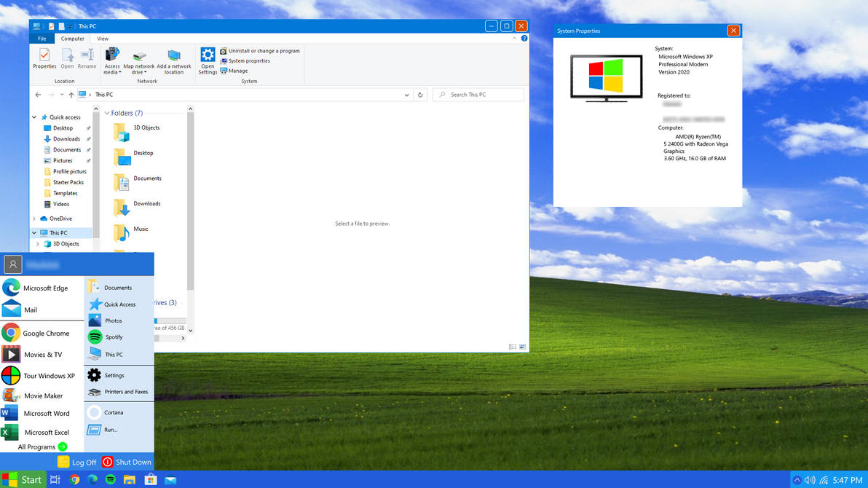The width and height of the screenshot is (868, 488).
Task: Open Movies & TV in Start menu
Action: point(32,355)
